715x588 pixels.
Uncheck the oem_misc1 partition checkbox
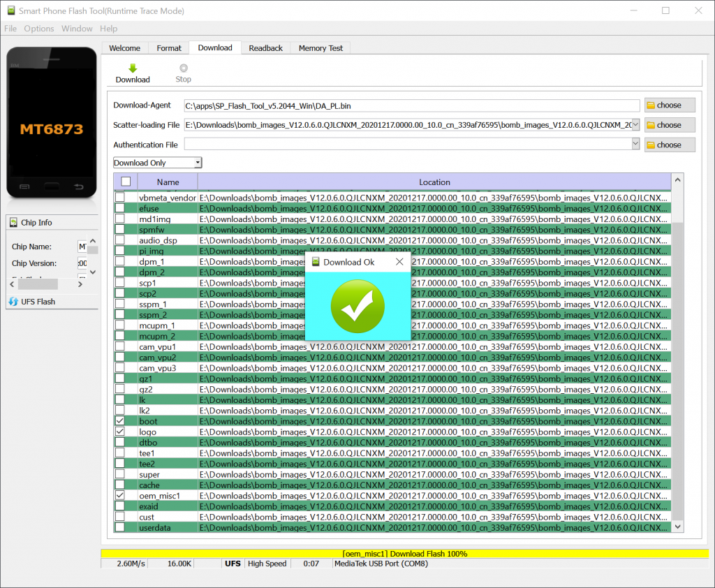point(120,495)
